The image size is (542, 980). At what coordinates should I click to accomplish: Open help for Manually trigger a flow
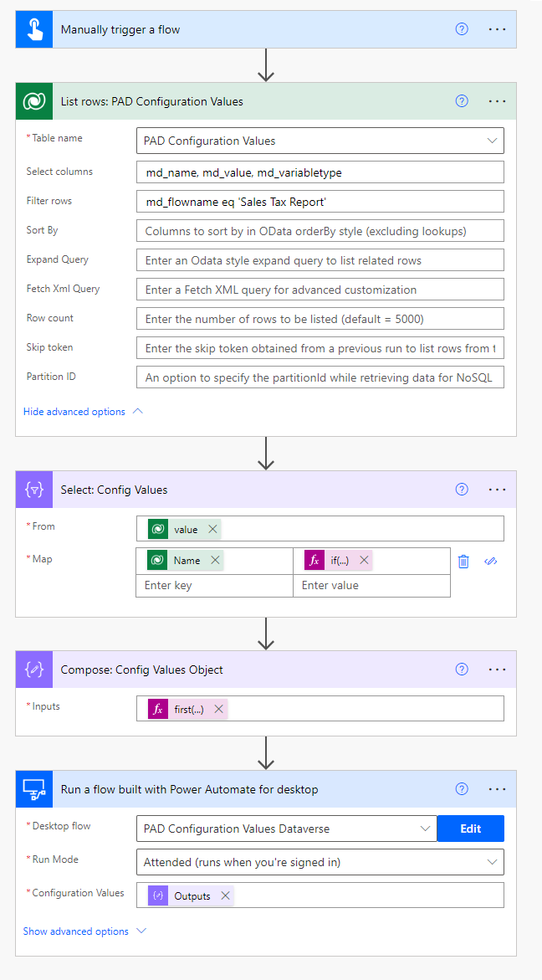pos(462,29)
